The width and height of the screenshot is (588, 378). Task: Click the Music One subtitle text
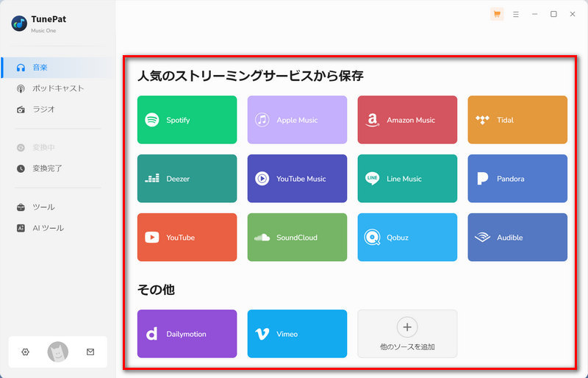[x=43, y=31]
